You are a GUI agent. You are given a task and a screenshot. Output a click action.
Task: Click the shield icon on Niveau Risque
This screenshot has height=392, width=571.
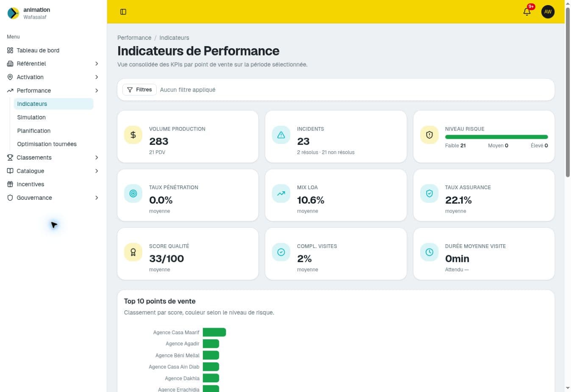pos(429,135)
